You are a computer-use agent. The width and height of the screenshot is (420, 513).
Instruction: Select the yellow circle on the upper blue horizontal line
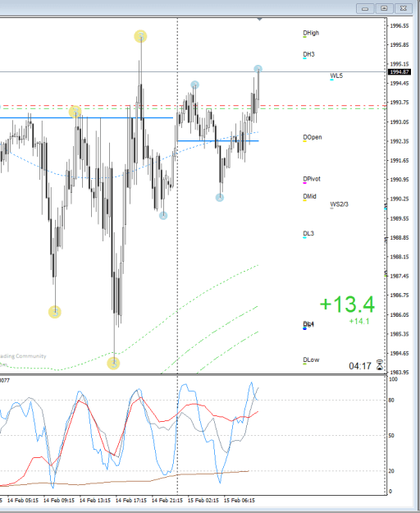pos(75,112)
